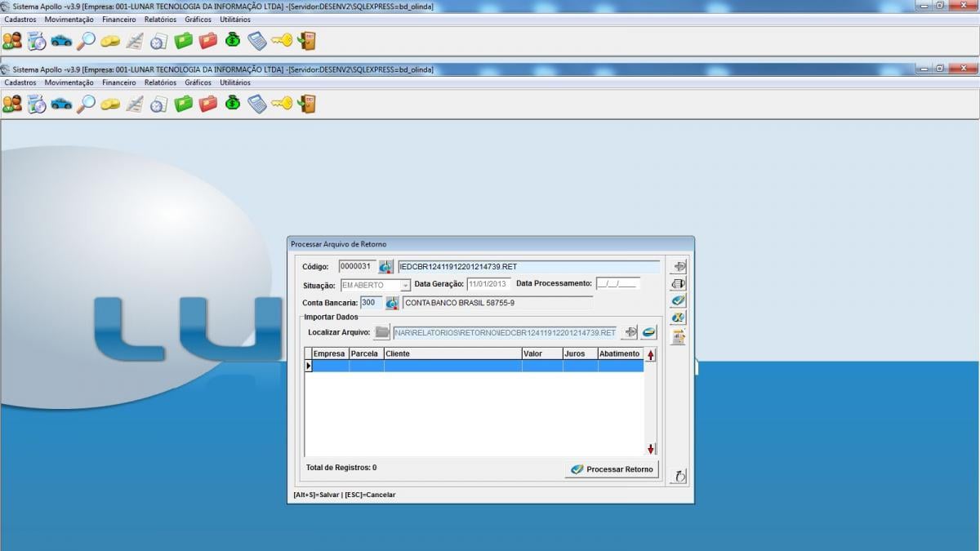Click the golden key icon in front window toolbar
The height and width of the screenshot is (551, 980).
coord(282,104)
